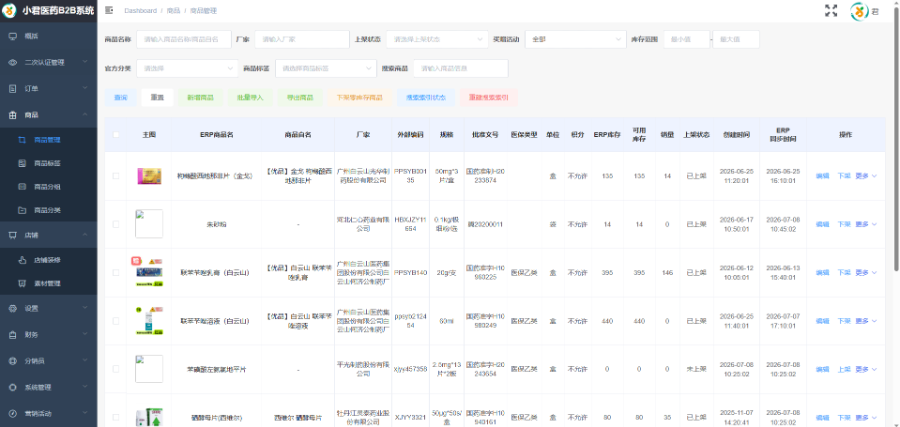Select the checkbox for 联苯苄唑溶液（白云山） row
Viewport: 900px width, 427px height.
116,321
